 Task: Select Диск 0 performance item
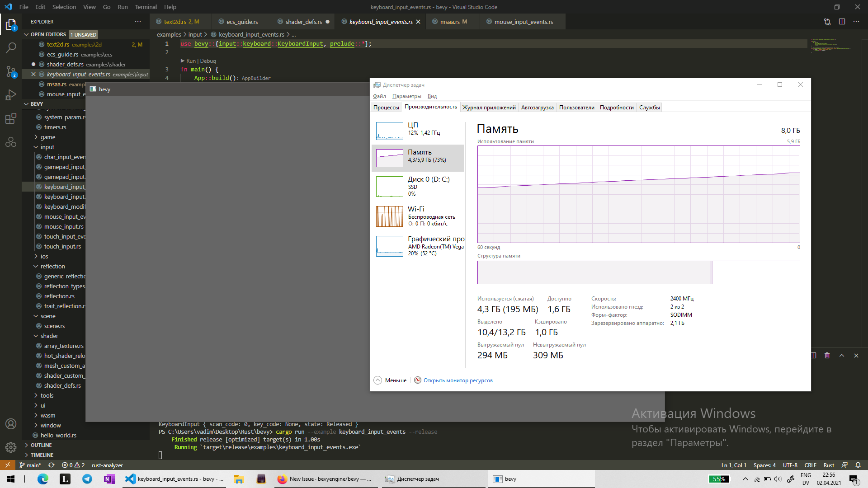[418, 186]
